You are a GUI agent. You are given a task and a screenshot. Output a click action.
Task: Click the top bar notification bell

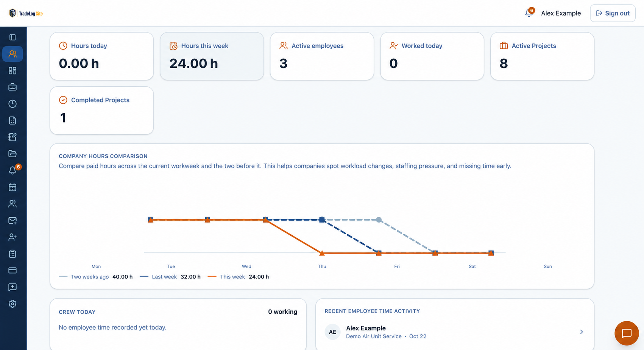pos(529,13)
